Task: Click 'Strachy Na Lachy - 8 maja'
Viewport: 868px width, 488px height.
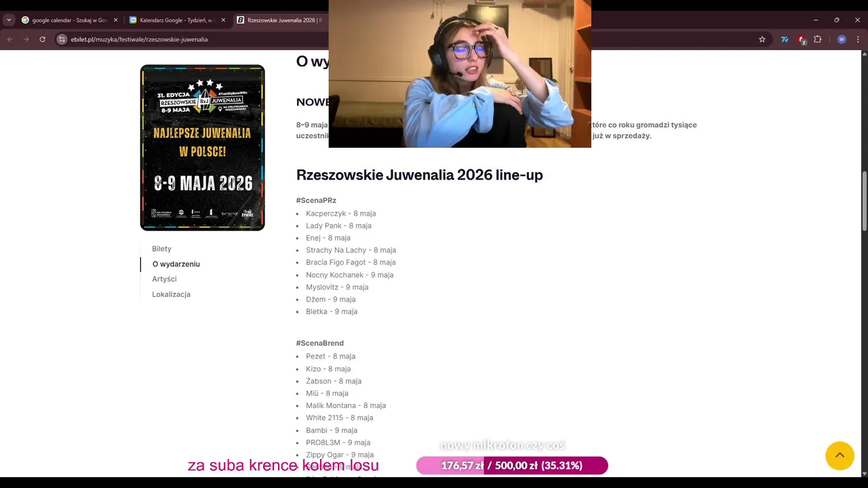Action: (351, 250)
